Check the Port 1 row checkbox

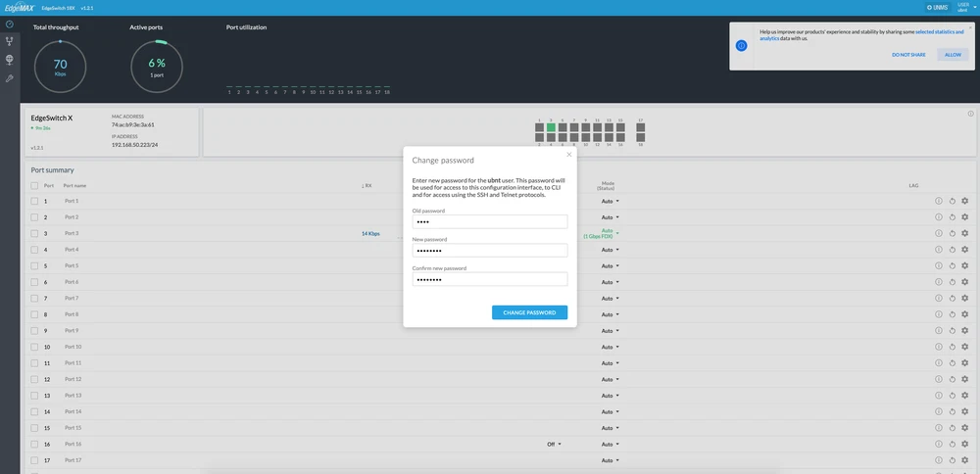coord(34,201)
